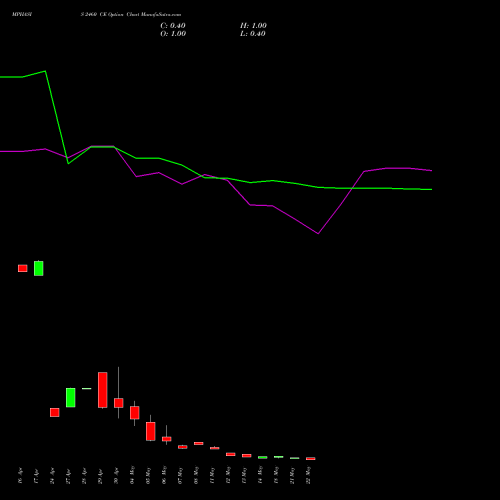Click the MPHASI symbol title text
Image resolution: width=500 pixels, height=500 pixels.
click(22, 15)
